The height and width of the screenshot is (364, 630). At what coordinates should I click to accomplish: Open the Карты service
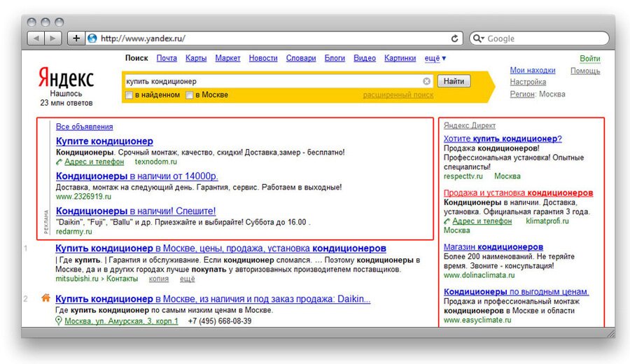click(x=196, y=58)
